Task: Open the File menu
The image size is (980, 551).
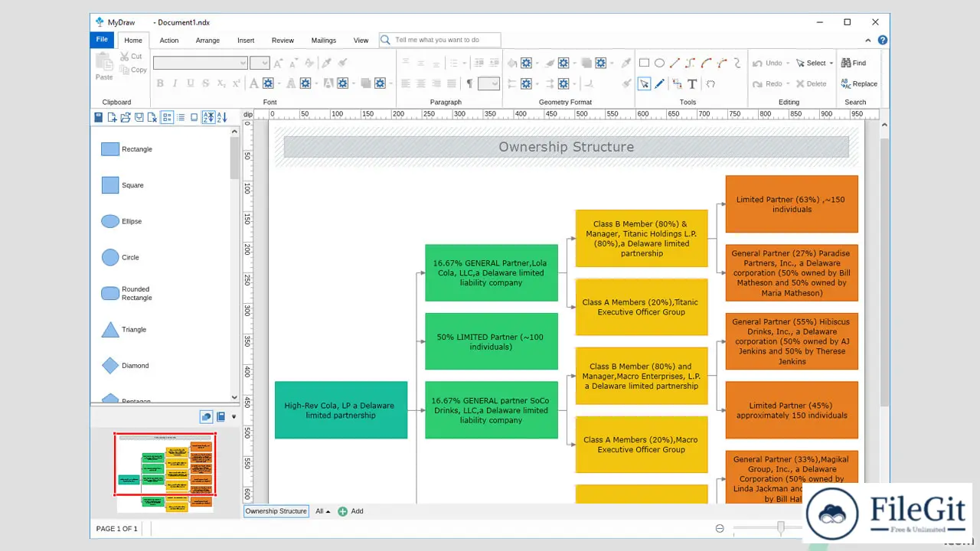Action: click(x=102, y=40)
